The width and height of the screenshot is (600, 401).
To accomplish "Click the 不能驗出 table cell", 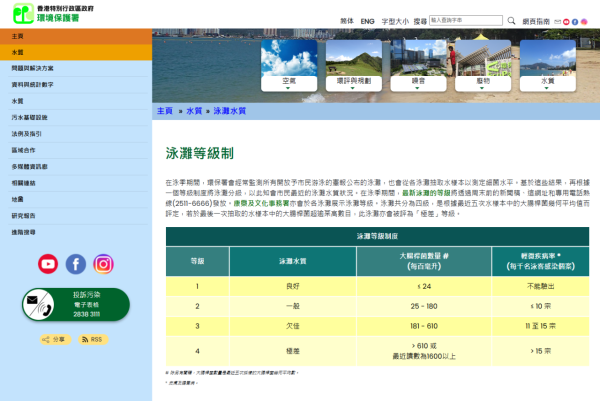I will click(x=540, y=286).
